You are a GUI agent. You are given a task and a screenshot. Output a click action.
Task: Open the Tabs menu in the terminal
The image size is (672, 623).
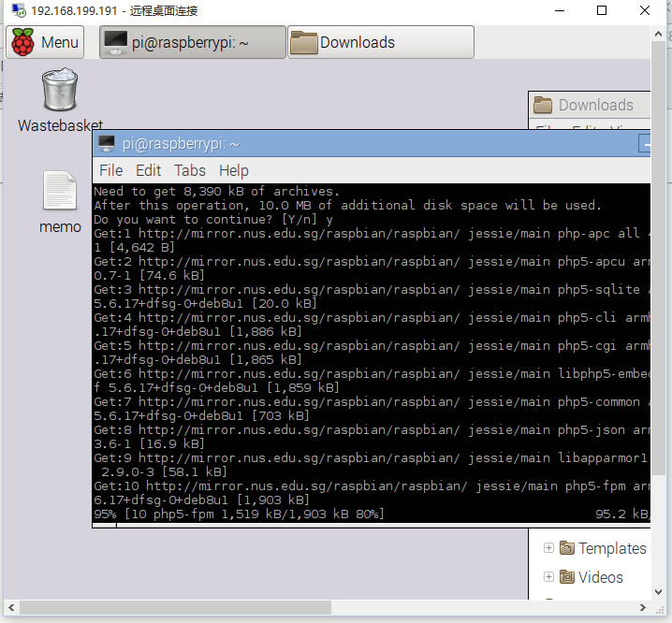(x=190, y=170)
